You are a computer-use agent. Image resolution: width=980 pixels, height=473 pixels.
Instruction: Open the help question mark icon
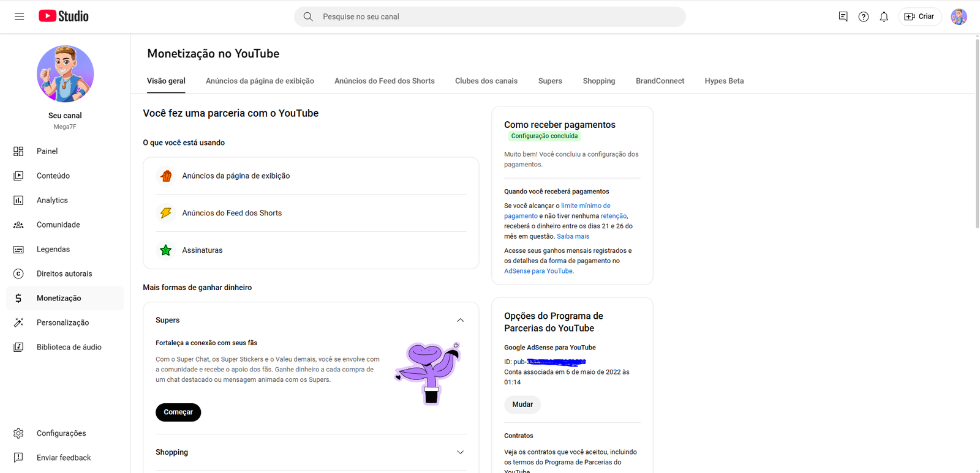tap(864, 17)
